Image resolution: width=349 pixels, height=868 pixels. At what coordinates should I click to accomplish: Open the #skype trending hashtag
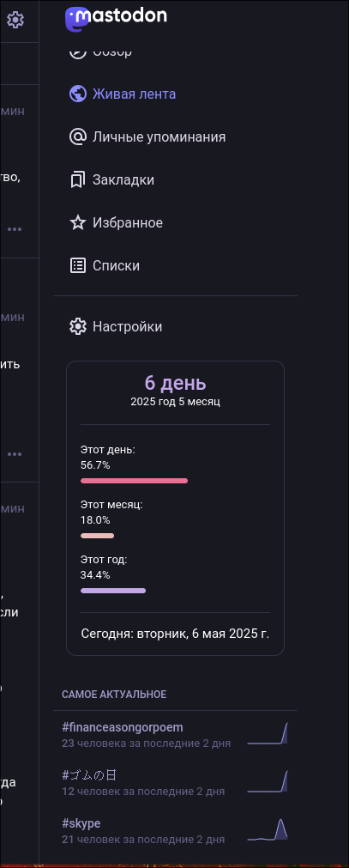[x=81, y=823]
